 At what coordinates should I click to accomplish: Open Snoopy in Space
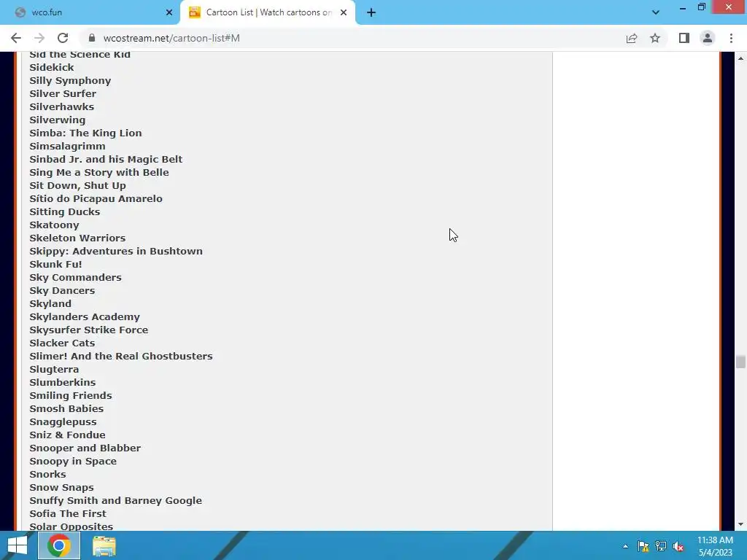[x=73, y=462]
